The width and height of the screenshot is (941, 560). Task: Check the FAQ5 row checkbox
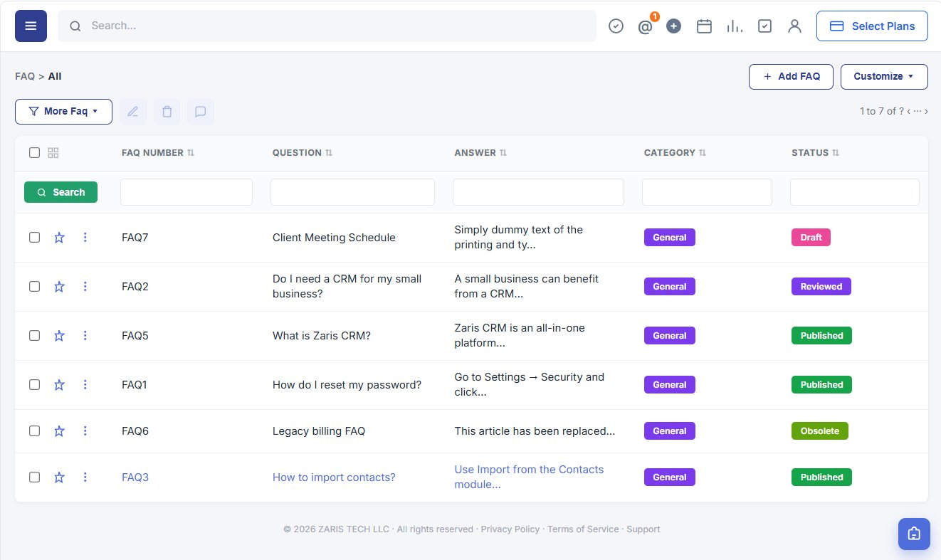(34, 336)
